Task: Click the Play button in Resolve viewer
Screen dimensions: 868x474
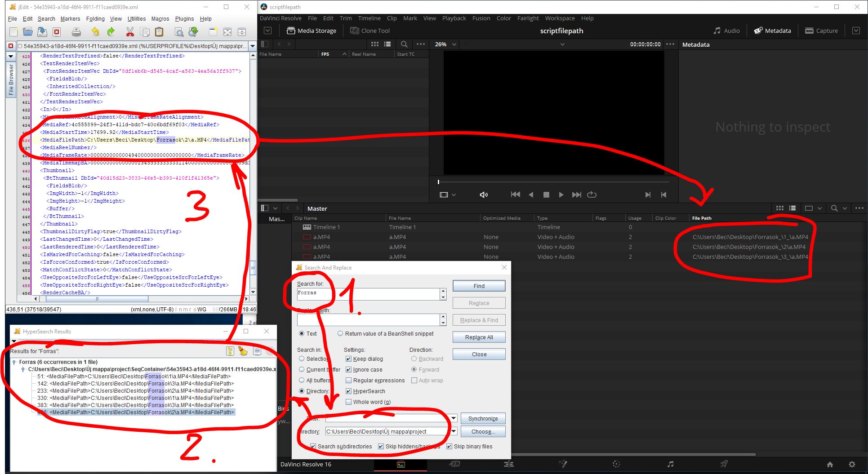Action: pos(561,195)
